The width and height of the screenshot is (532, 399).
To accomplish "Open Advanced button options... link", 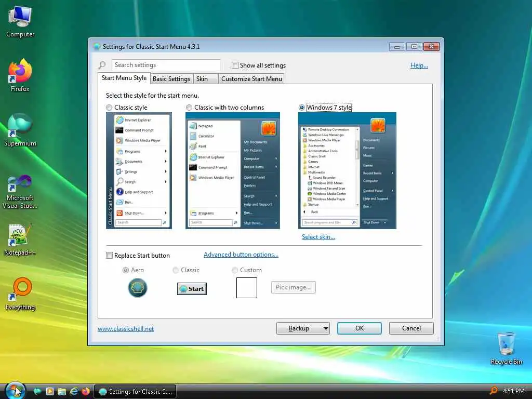I will [241, 255].
